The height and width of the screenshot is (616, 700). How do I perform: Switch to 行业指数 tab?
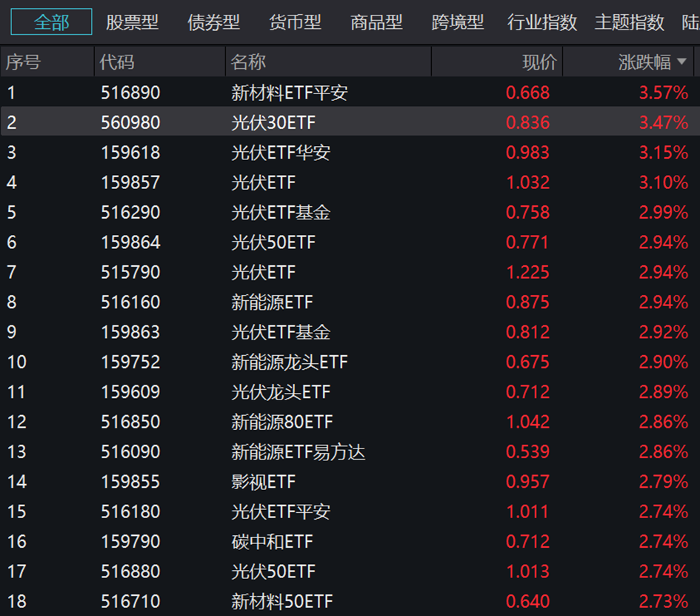click(x=542, y=22)
